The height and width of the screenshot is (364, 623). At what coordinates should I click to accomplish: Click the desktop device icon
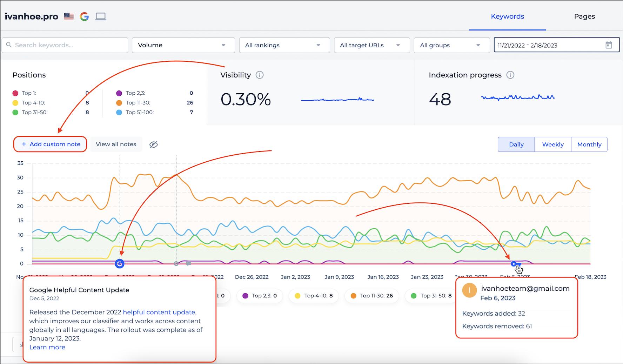tap(101, 16)
